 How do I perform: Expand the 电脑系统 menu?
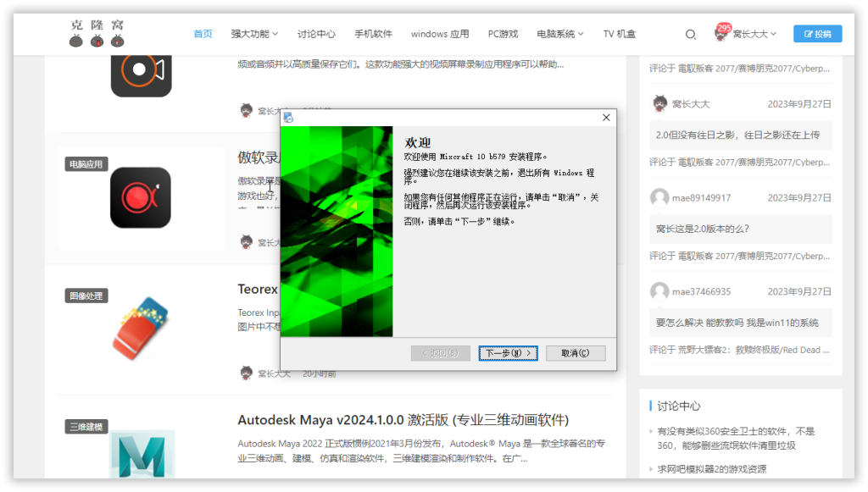(x=559, y=34)
